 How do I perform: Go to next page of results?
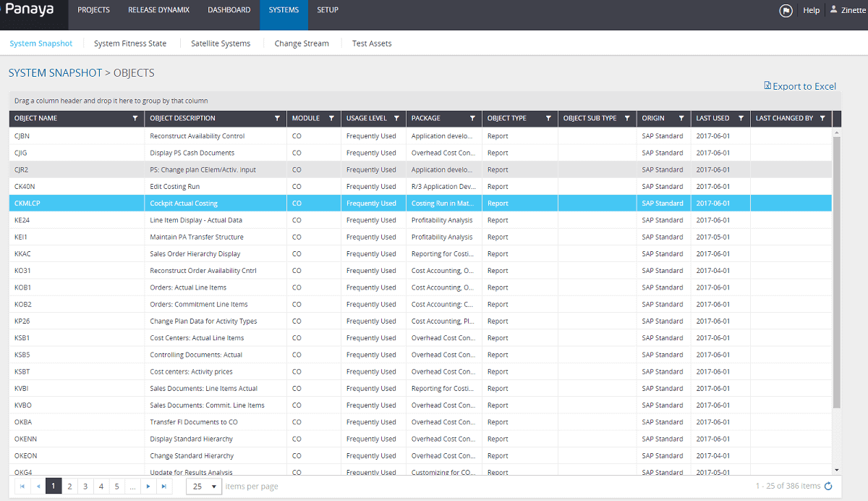(148, 487)
